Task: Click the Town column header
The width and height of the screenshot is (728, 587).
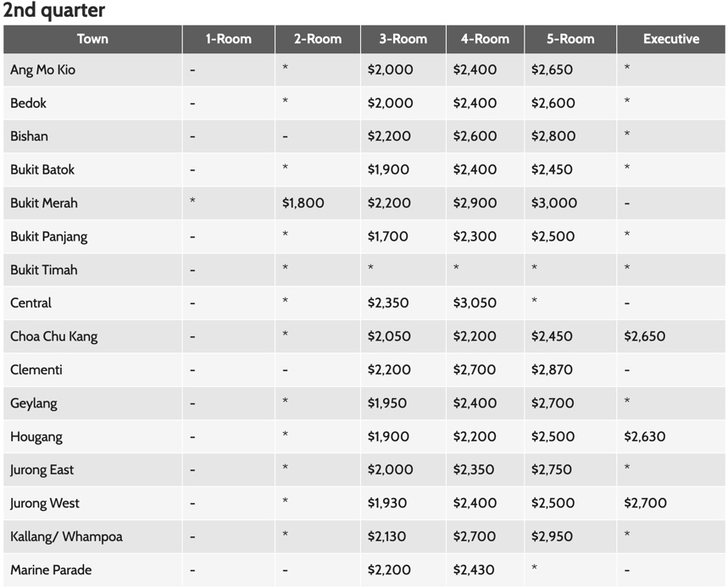Action: pos(92,39)
